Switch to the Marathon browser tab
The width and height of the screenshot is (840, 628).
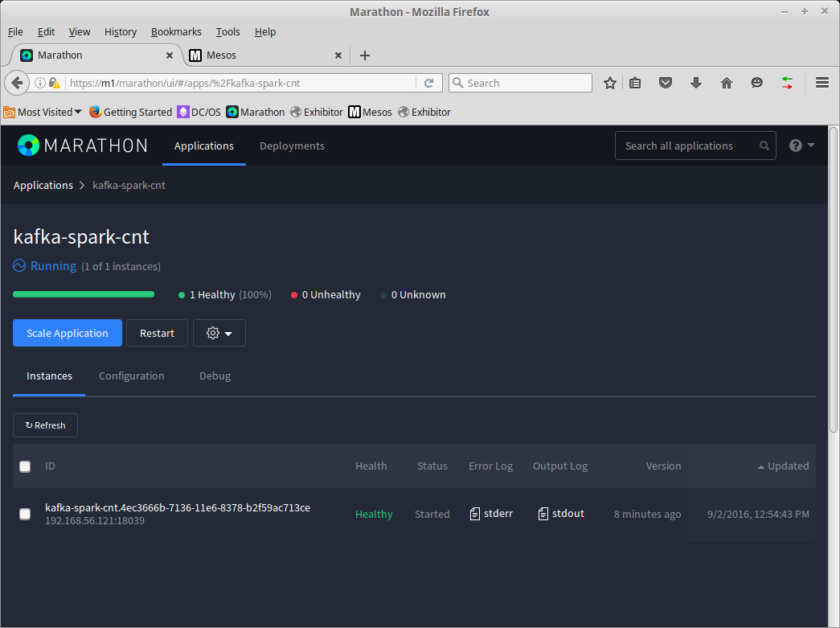(96, 55)
